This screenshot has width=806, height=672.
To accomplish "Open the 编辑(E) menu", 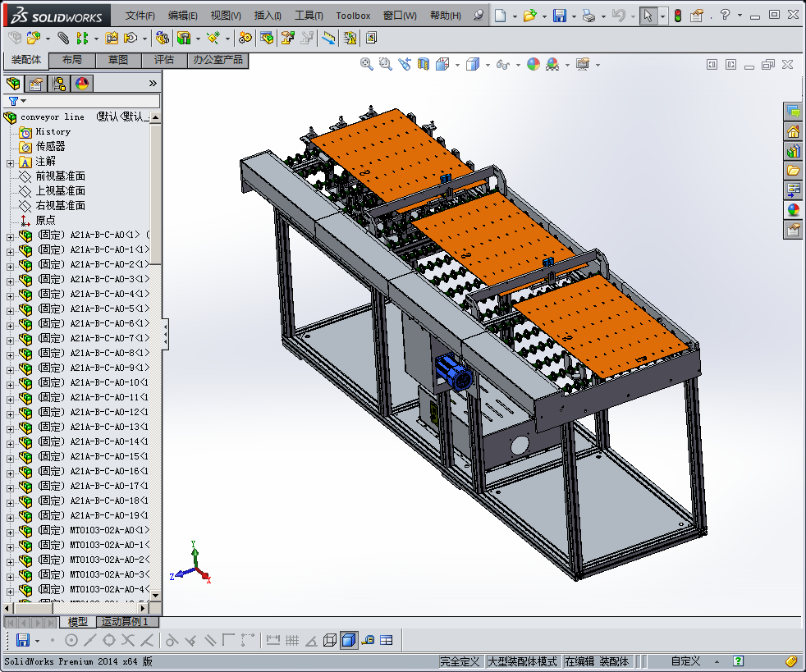I will tap(182, 16).
